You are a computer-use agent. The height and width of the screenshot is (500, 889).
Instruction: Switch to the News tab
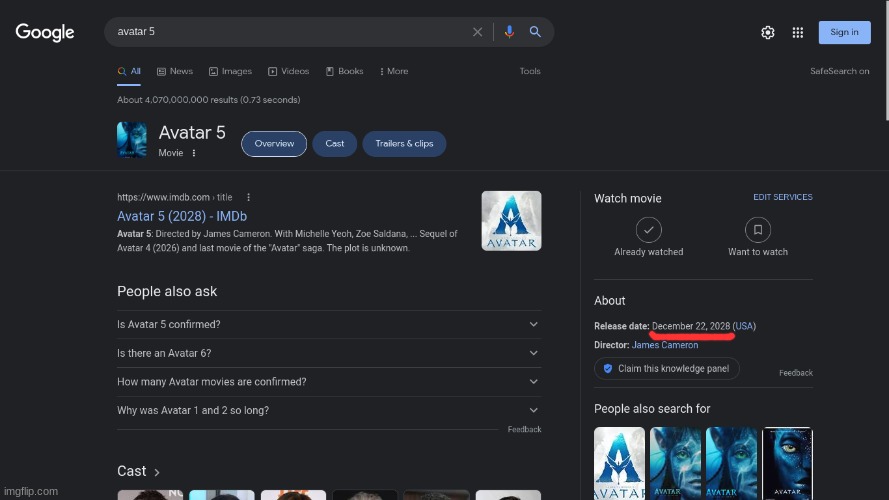[x=175, y=71]
